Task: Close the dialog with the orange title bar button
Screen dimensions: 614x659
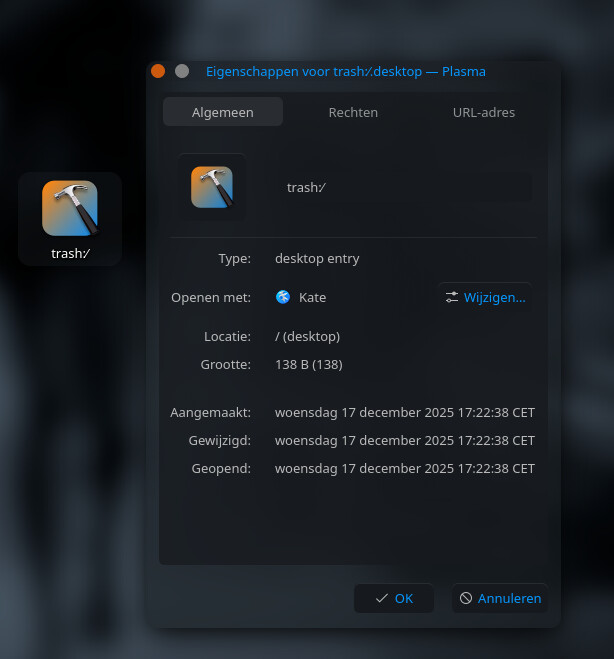Action: tap(158, 71)
